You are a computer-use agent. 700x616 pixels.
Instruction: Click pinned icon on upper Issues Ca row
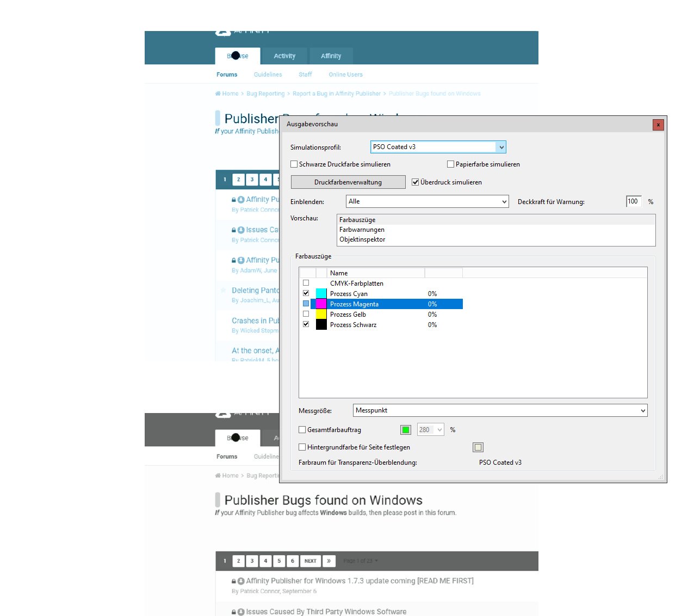coord(241,230)
